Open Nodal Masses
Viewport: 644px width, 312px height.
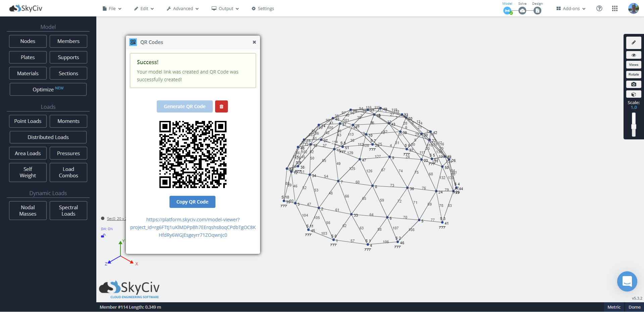(x=28, y=211)
